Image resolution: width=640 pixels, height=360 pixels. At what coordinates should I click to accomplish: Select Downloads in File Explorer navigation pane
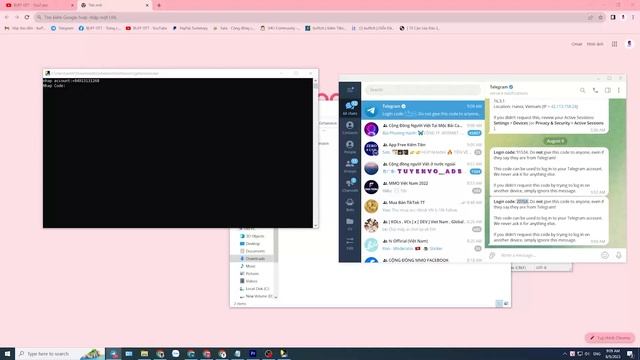pos(255,258)
